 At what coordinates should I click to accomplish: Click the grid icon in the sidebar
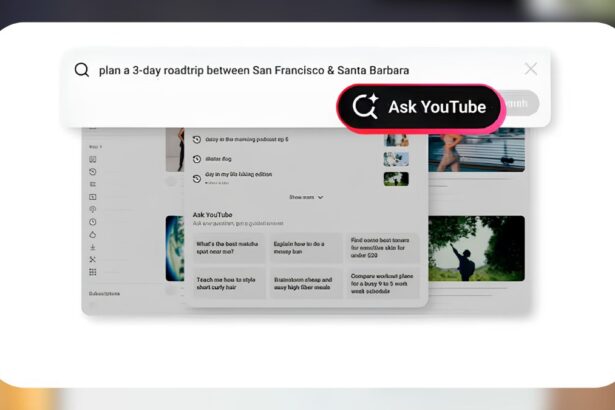93,272
